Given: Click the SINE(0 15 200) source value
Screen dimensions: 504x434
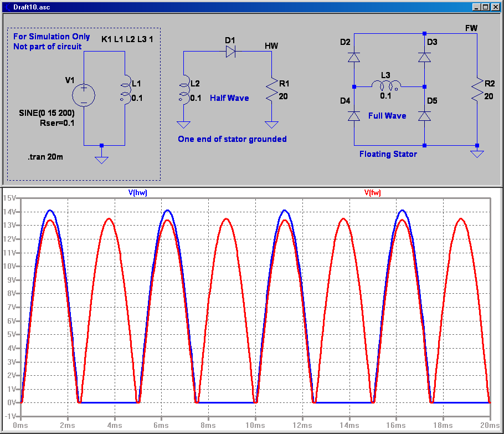Looking at the screenshot, I should tap(47, 113).
